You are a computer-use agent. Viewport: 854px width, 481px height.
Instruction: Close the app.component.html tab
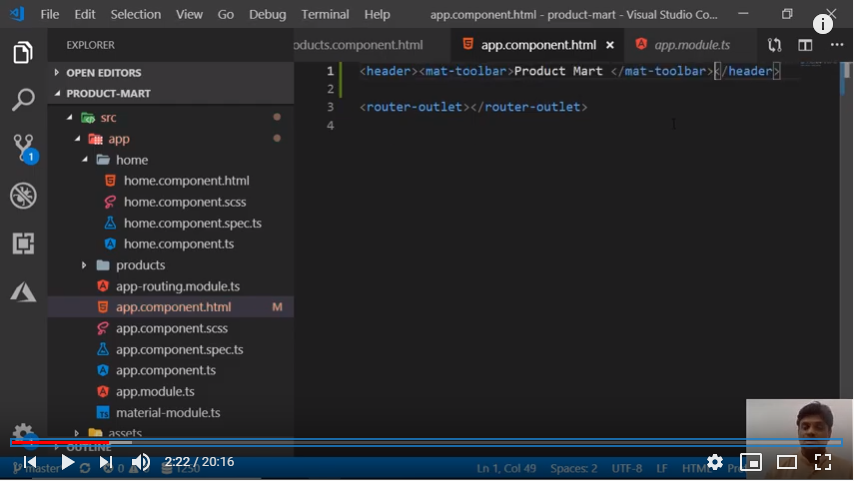(610, 45)
